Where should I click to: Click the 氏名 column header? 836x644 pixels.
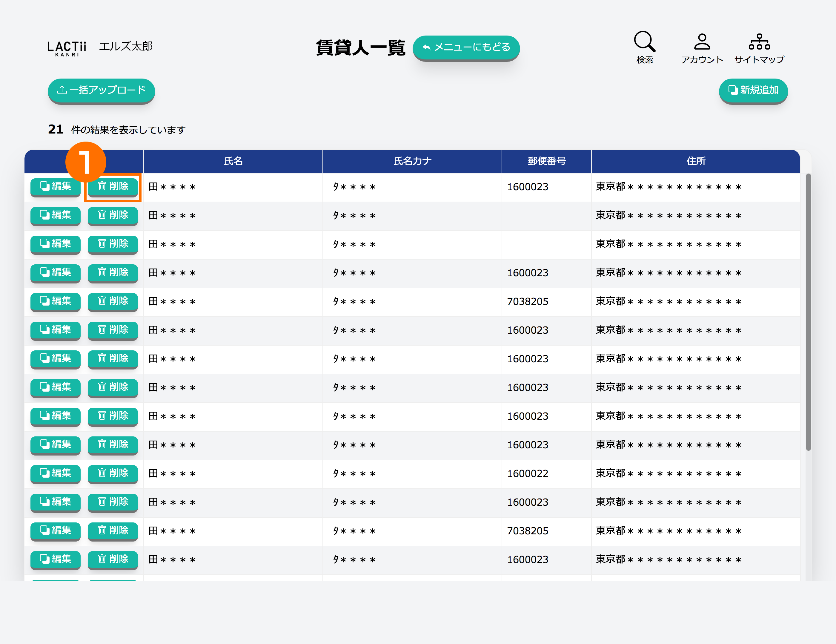[x=233, y=161]
